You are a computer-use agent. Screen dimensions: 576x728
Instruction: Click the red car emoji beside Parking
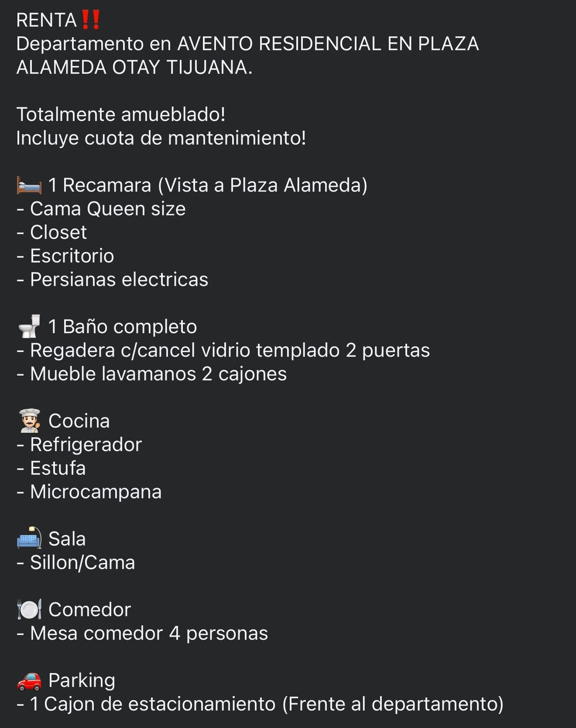point(29,680)
